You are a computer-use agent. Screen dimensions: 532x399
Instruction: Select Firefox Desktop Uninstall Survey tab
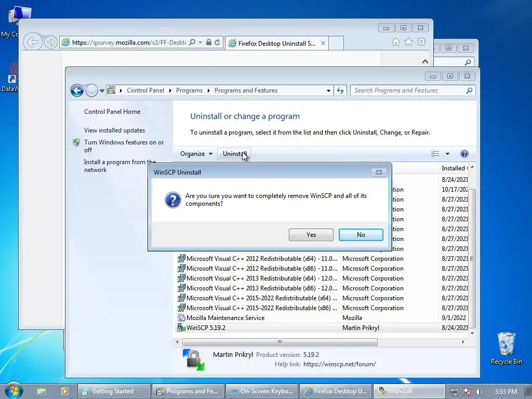(x=276, y=44)
